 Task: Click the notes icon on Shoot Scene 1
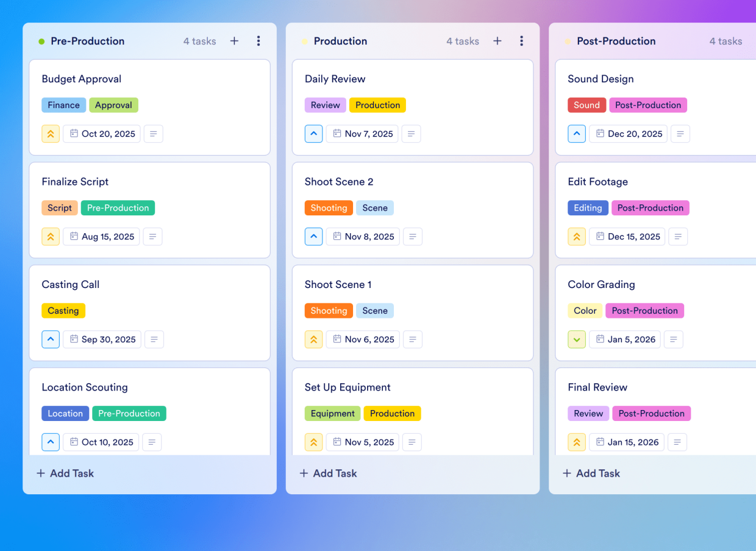pos(413,339)
